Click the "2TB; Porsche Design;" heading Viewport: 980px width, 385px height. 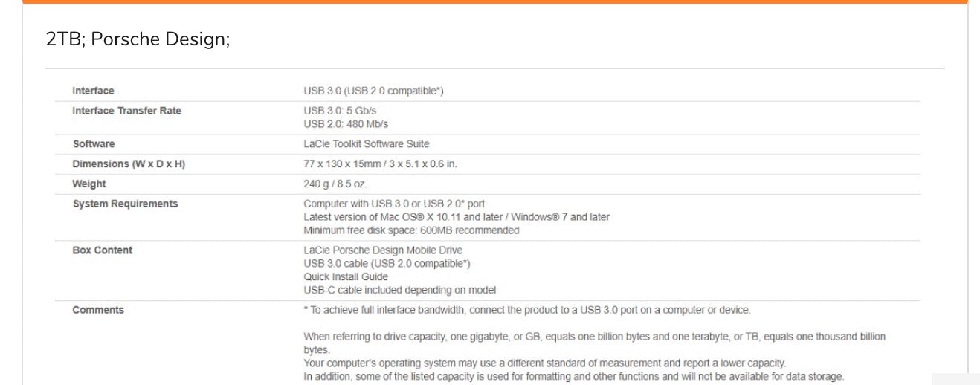[138, 40]
